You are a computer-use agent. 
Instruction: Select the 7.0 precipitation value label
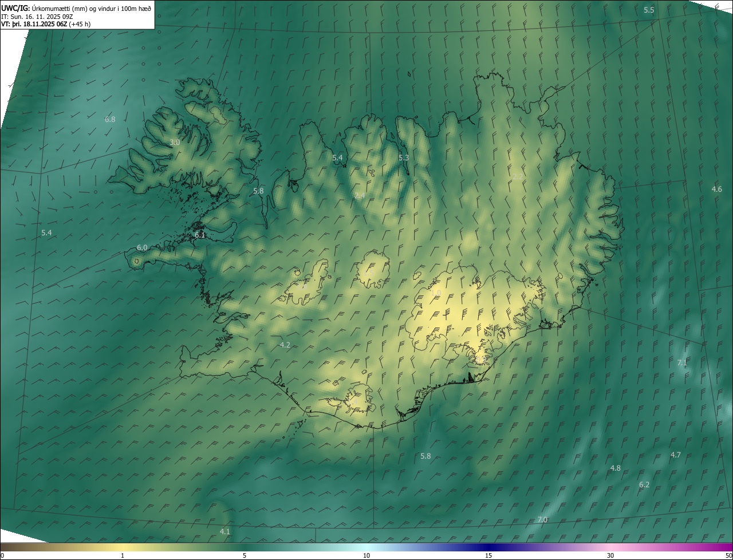pos(542,519)
